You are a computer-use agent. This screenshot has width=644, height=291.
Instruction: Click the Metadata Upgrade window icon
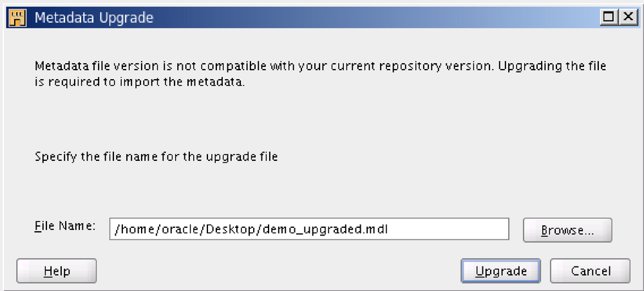tap(17, 17)
